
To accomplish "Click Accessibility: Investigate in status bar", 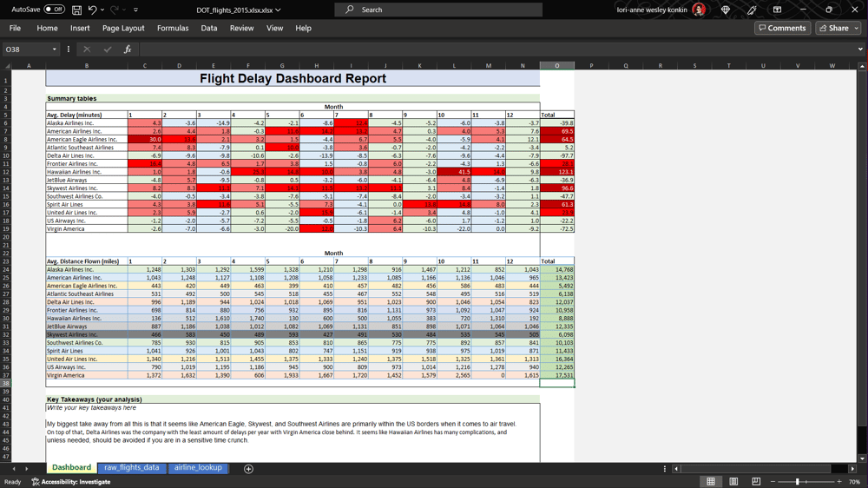I will [x=71, y=482].
